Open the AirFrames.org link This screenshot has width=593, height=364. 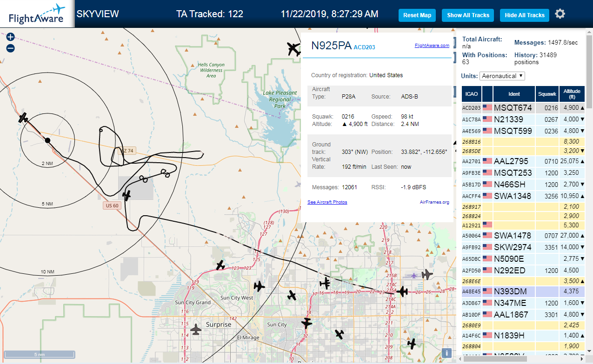(434, 202)
